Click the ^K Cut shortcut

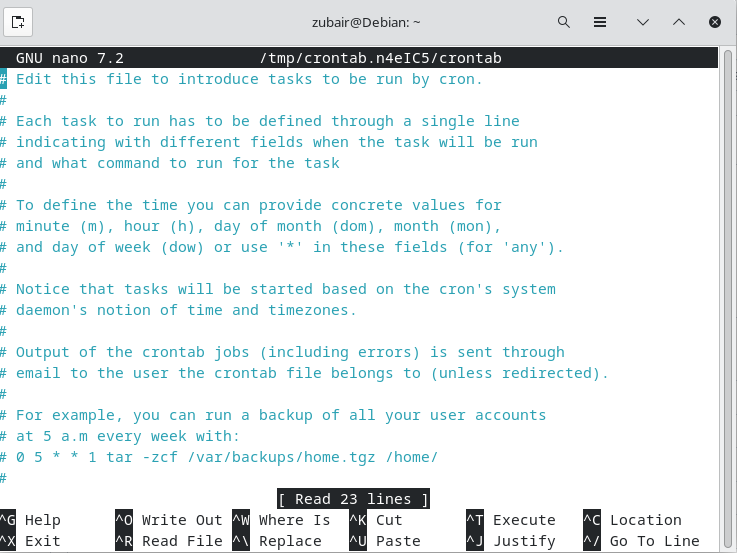click(376, 520)
